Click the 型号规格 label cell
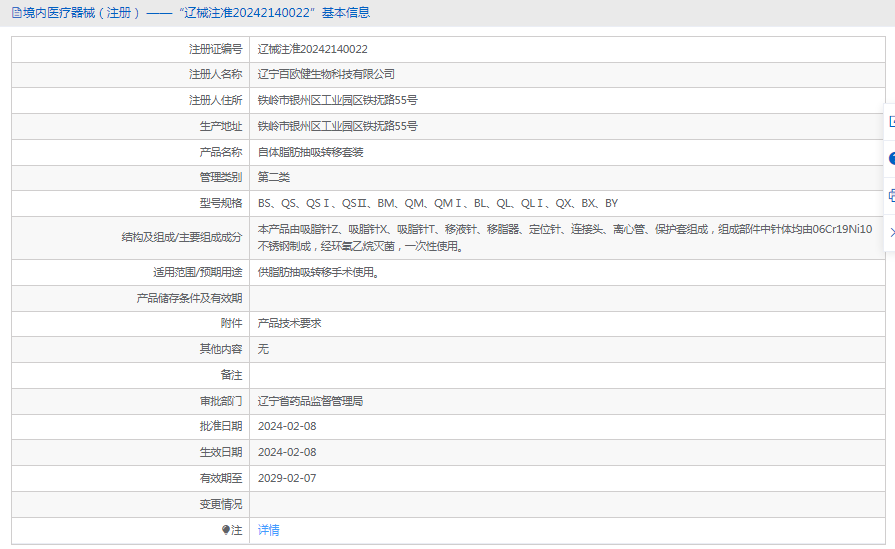The height and width of the screenshot is (549, 895). (x=131, y=203)
